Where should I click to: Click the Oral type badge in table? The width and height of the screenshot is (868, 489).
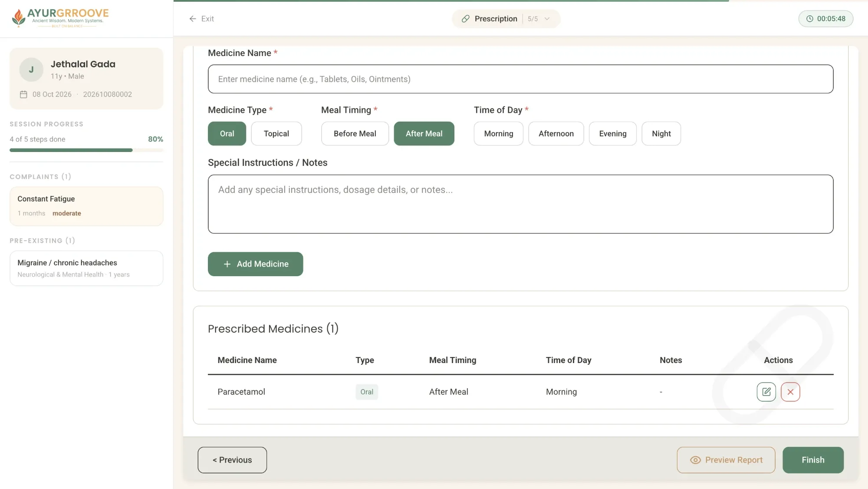367,392
